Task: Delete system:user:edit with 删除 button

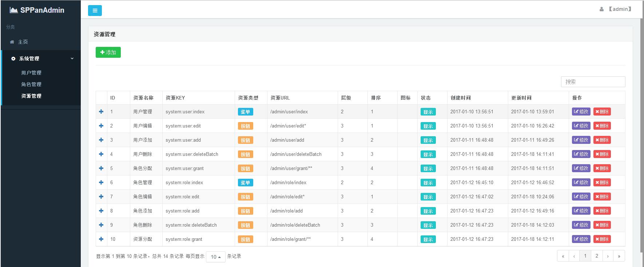Action: point(602,126)
